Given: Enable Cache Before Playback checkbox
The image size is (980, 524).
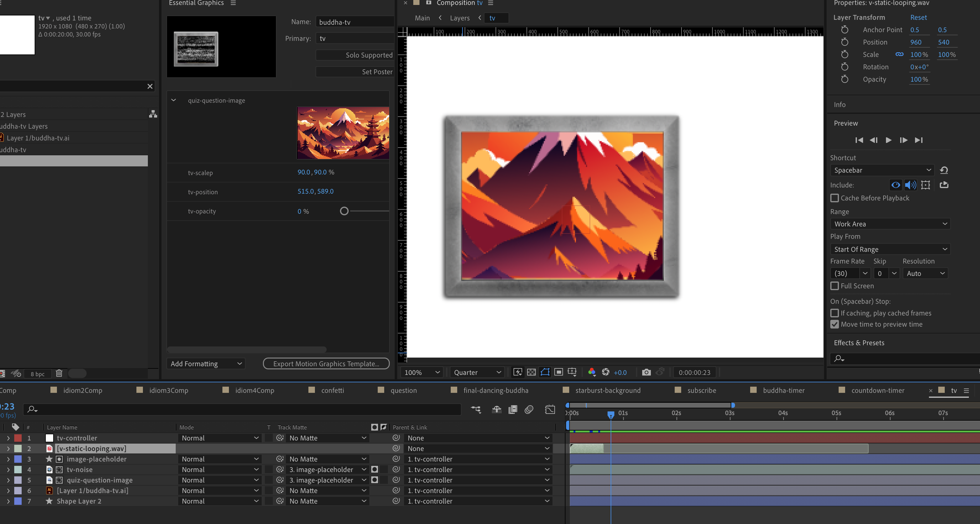Looking at the screenshot, I should tap(834, 198).
